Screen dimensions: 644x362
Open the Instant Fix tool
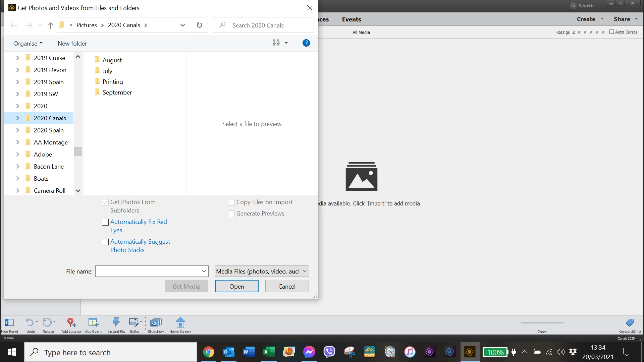(x=116, y=322)
